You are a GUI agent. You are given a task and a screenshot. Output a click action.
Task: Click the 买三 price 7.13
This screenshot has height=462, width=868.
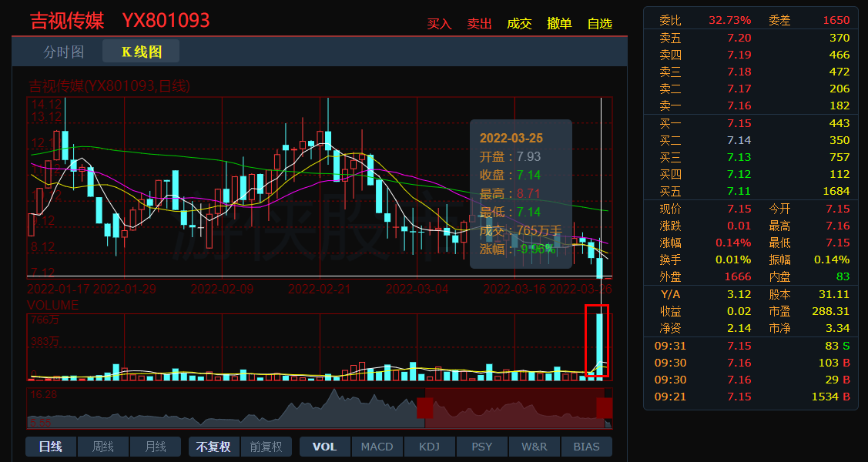(x=739, y=158)
